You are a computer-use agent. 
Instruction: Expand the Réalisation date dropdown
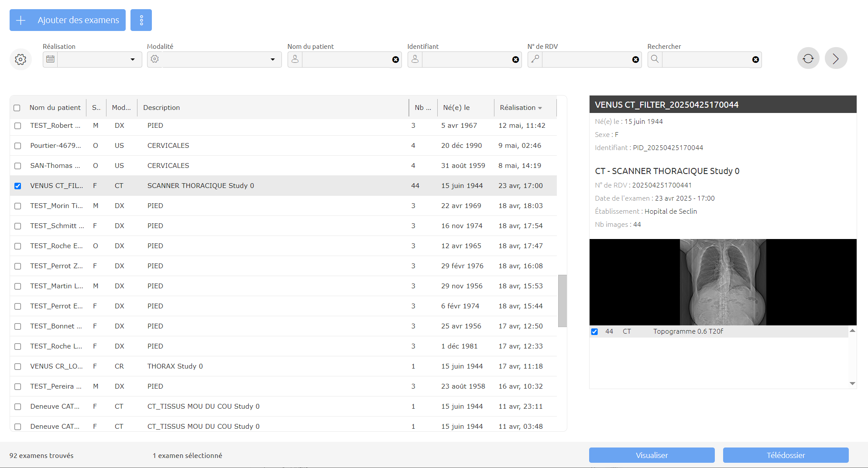[x=133, y=60]
